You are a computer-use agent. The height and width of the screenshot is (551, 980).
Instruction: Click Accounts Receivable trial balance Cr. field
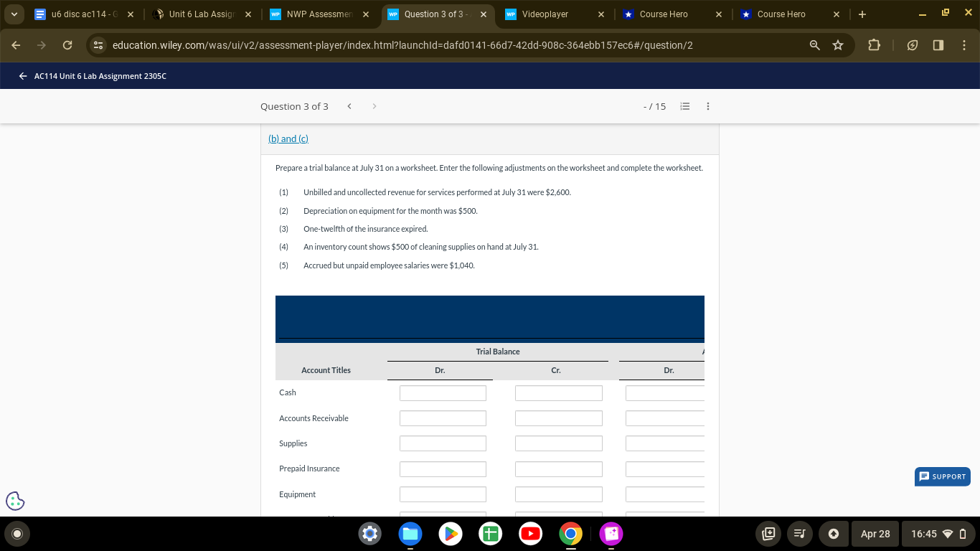tap(559, 418)
